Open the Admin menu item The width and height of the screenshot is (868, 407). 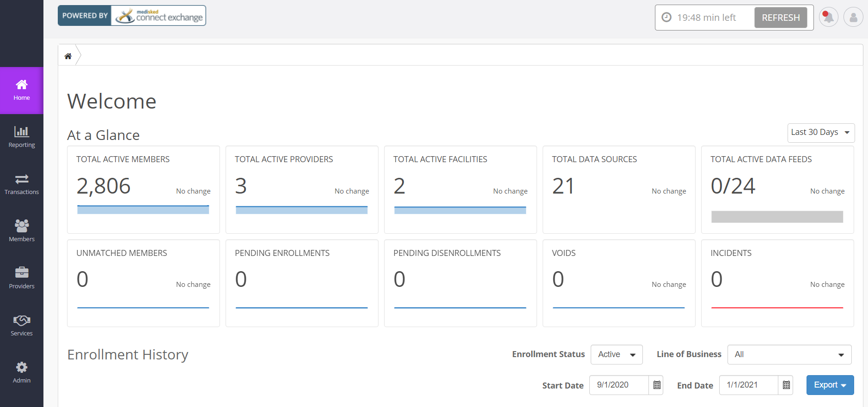click(22, 373)
